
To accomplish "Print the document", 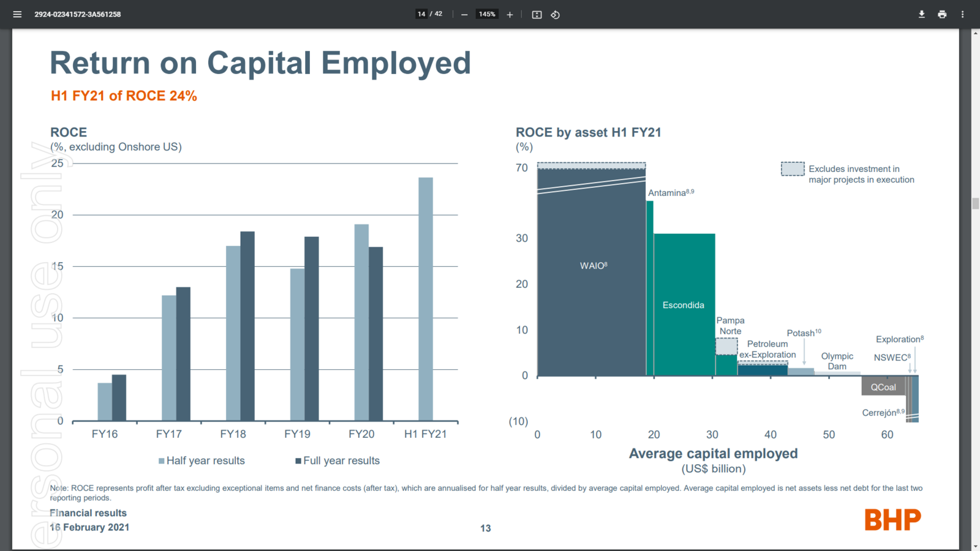I will (x=942, y=14).
